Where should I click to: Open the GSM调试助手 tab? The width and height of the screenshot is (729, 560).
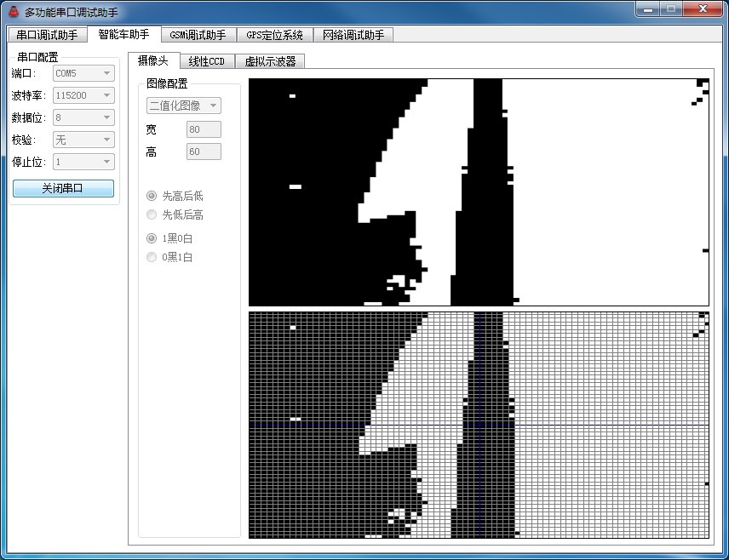click(198, 35)
